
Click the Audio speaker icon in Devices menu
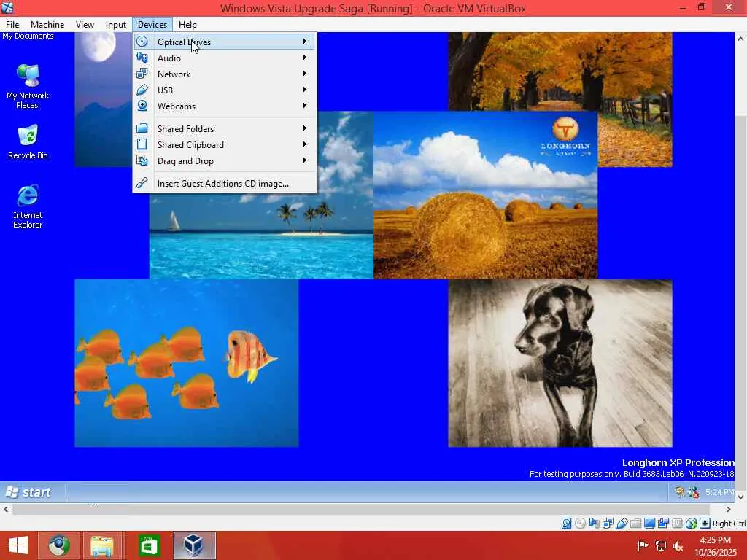click(x=142, y=58)
